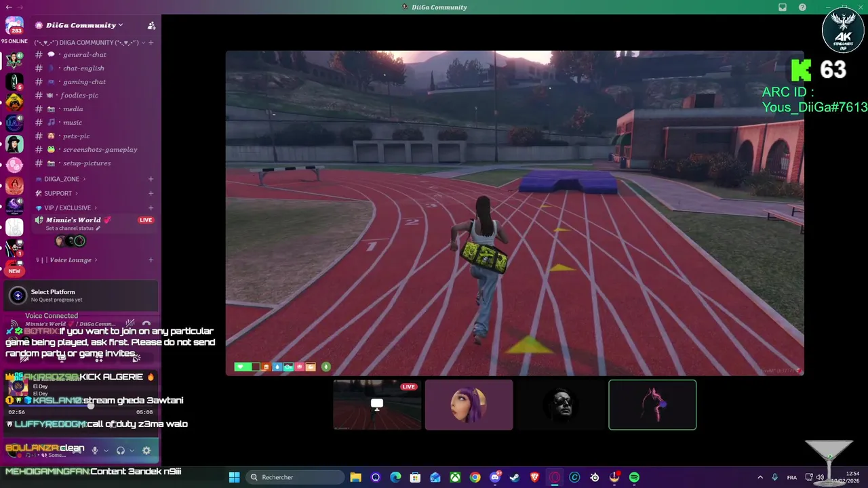Collapse the DIIGA COMMUNITY category
868x488 pixels.
point(88,43)
